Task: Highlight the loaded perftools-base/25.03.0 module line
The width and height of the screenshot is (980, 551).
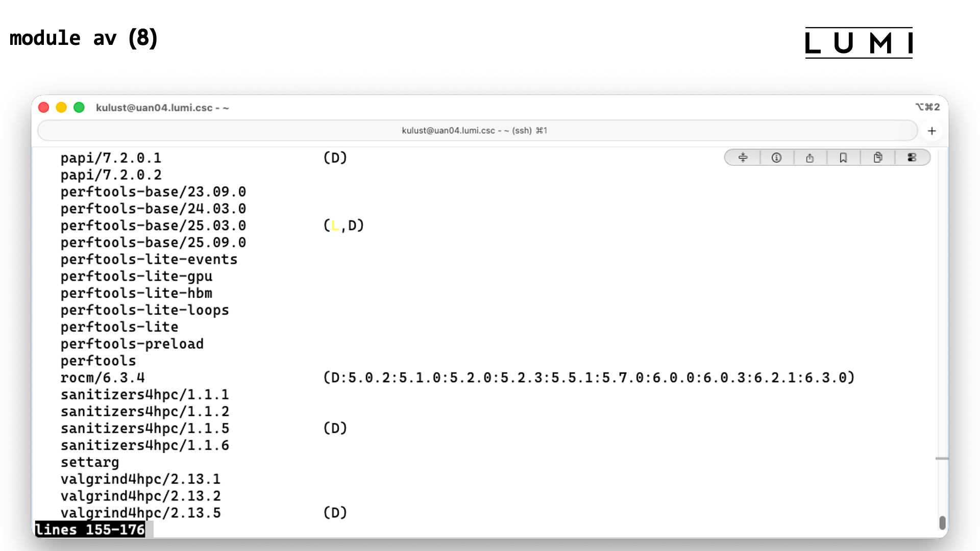Action: [153, 225]
